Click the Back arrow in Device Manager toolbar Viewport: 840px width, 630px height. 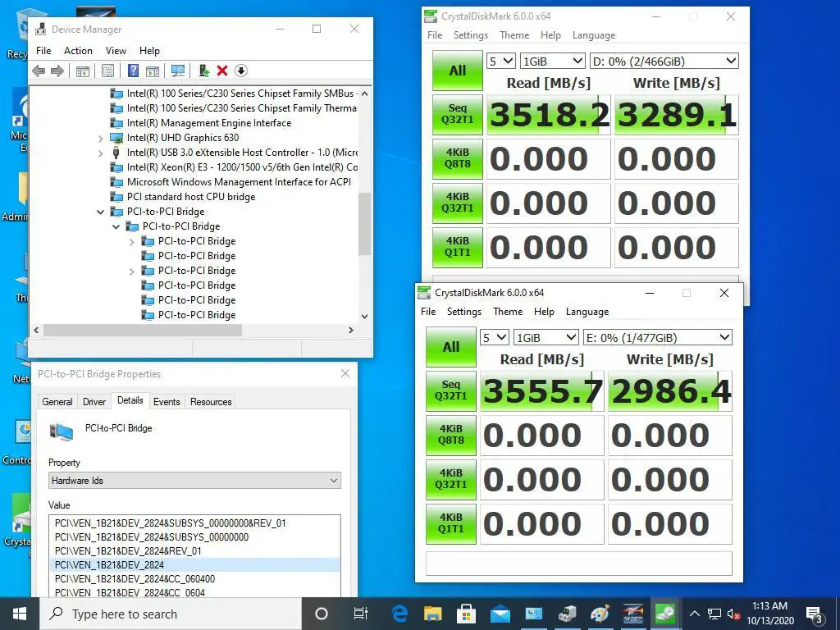coord(39,71)
